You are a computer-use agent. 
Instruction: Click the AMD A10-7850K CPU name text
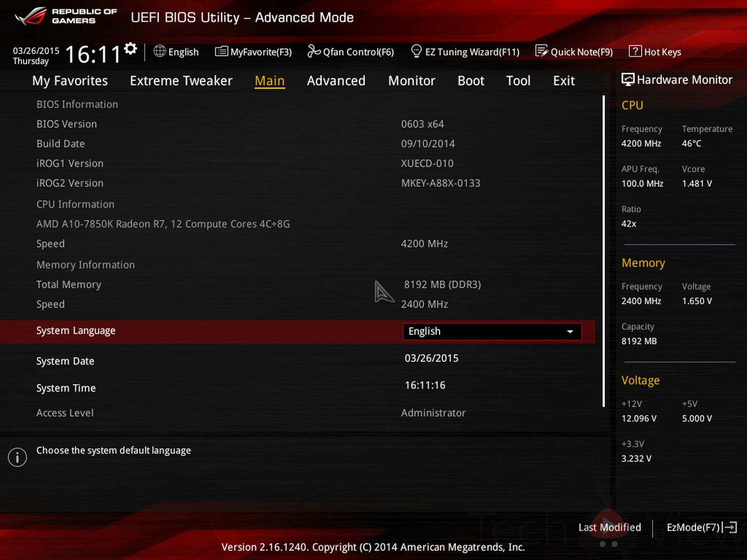163,224
